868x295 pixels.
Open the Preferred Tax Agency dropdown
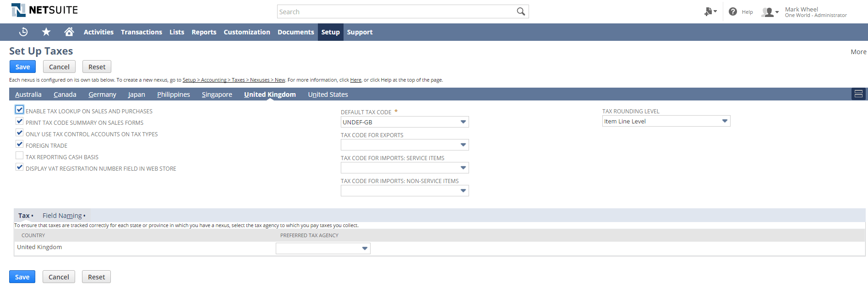coord(323,248)
